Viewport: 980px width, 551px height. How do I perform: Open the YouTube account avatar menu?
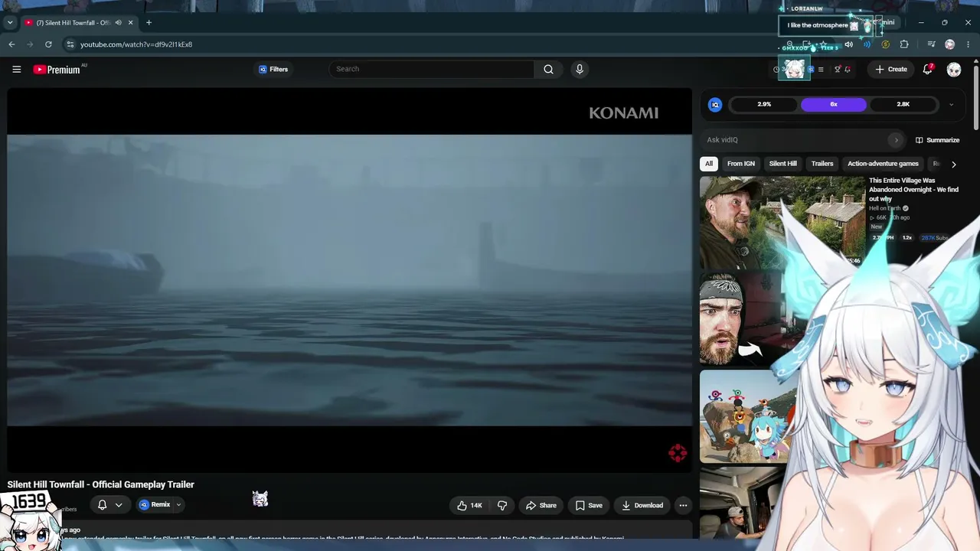(x=954, y=70)
